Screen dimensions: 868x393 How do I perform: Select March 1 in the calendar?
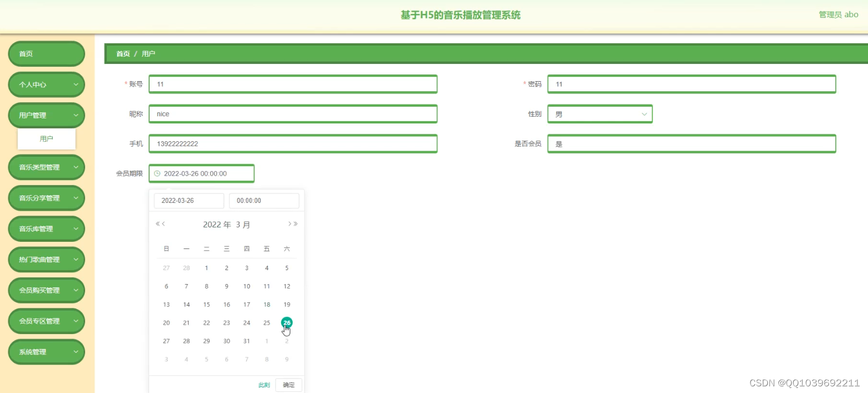point(206,268)
